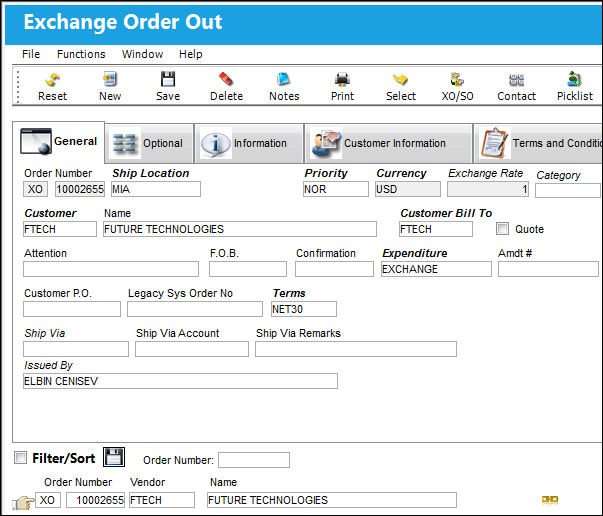This screenshot has width=603, height=516.
Task: Click the Terms field showing NET30
Action: tap(304, 309)
